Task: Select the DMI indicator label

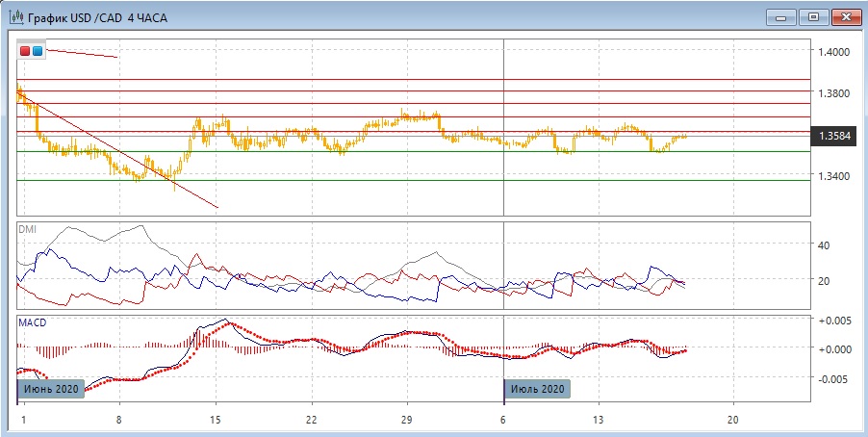Action: tap(27, 228)
